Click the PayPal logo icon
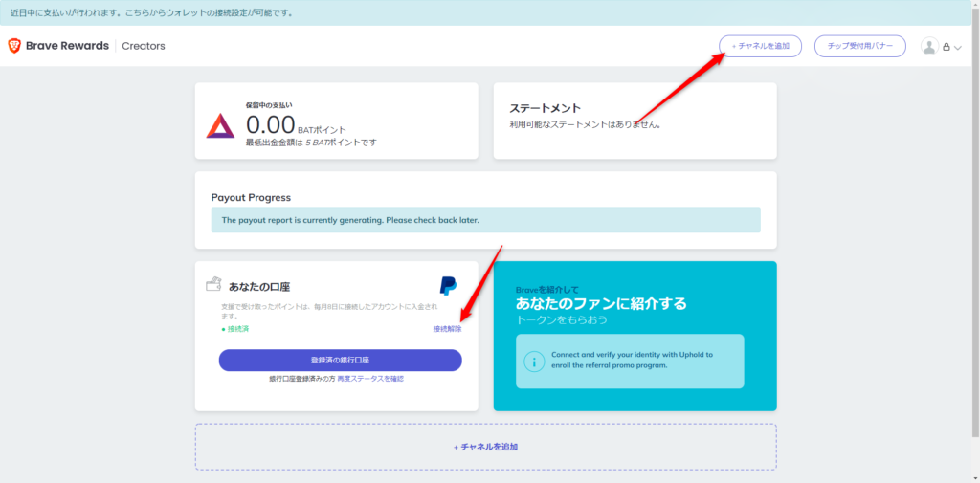The image size is (980, 483). pos(448,285)
